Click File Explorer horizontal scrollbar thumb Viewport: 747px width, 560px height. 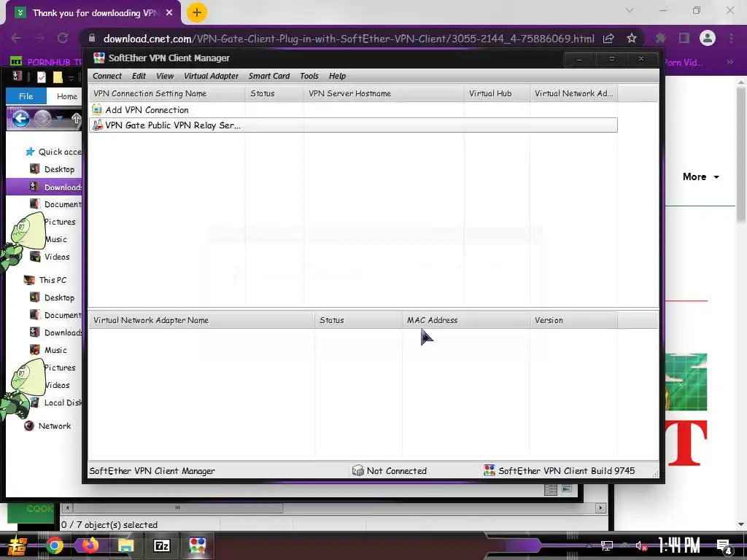[178, 507]
